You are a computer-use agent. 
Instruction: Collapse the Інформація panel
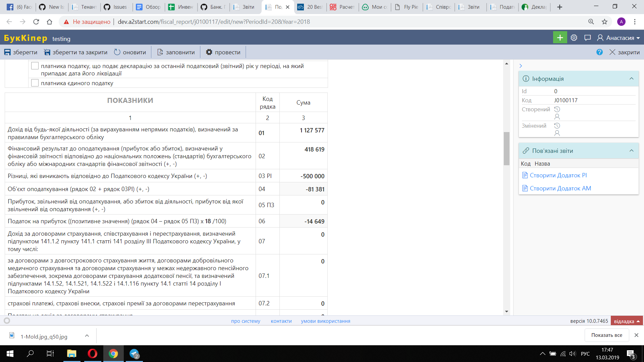pyautogui.click(x=631, y=78)
